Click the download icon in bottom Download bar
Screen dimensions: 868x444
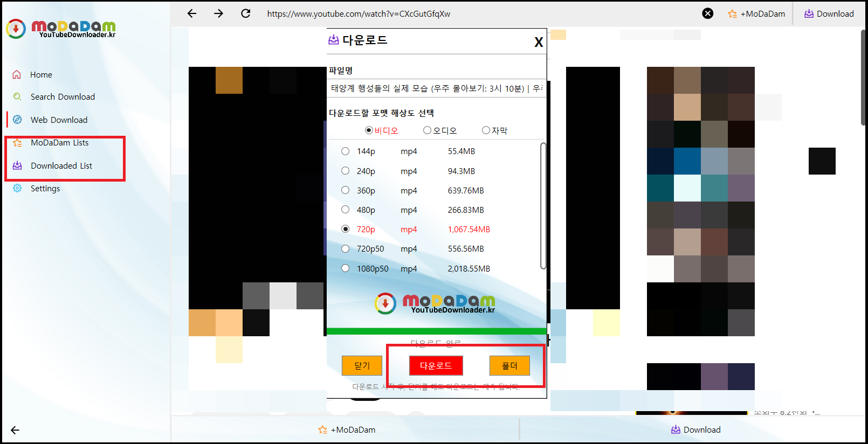(676, 429)
